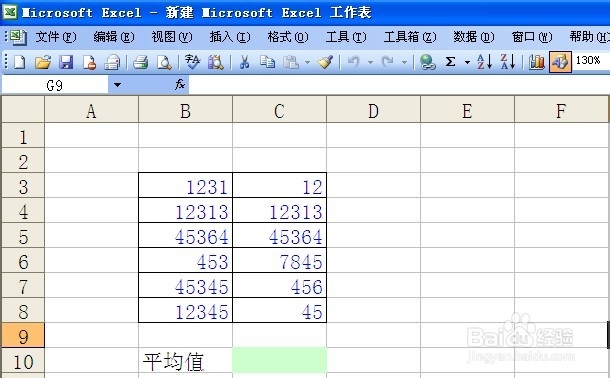
Task: Click the 130% zoom box
Action: [591, 61]
